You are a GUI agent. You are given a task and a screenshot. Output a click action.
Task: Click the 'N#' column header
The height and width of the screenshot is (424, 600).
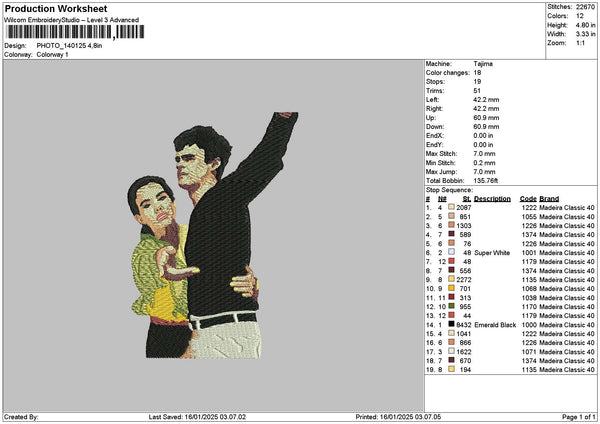442,199
